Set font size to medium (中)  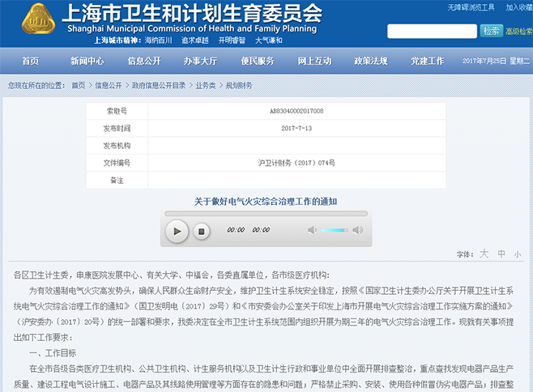tap(501, 254)
